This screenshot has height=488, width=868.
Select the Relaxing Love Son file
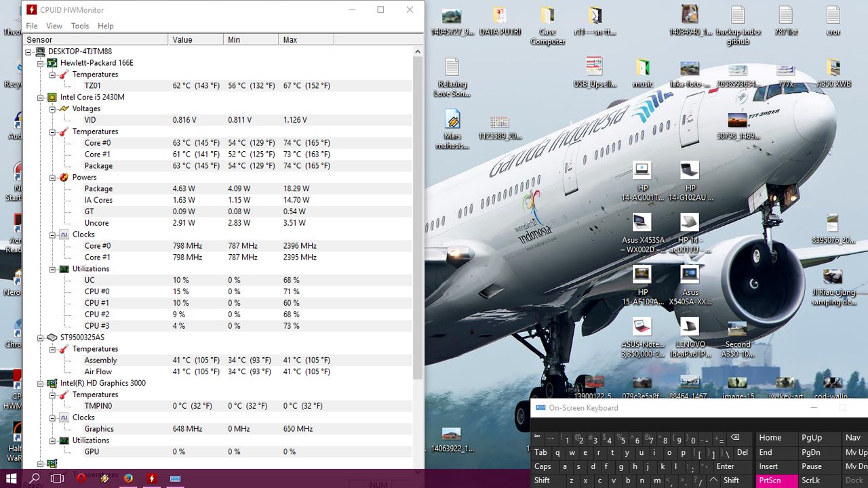(x=452, y=78)
